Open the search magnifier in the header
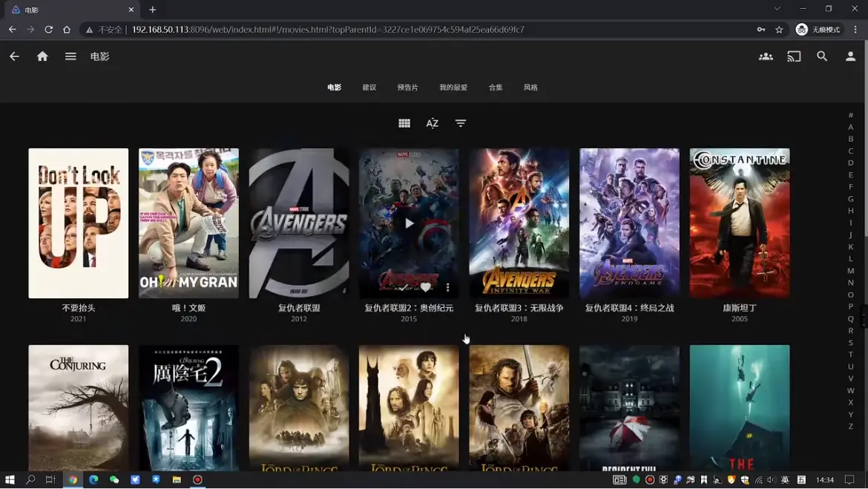This screenshot has width=868, height=489. click(x=822, y=56)
